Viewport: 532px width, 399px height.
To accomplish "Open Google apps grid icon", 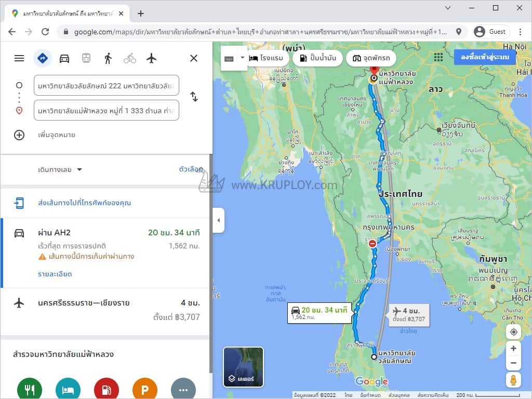I will [438, 57].
